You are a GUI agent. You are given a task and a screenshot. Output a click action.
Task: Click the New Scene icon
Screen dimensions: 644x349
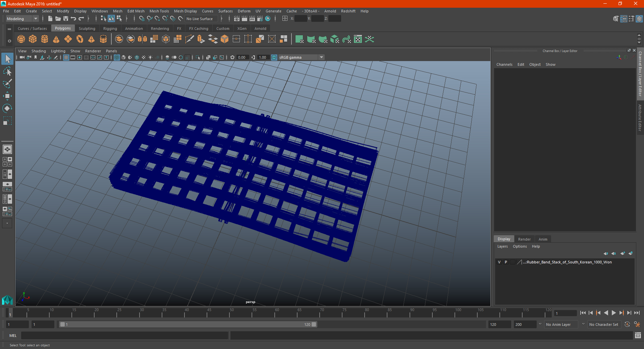50,19
